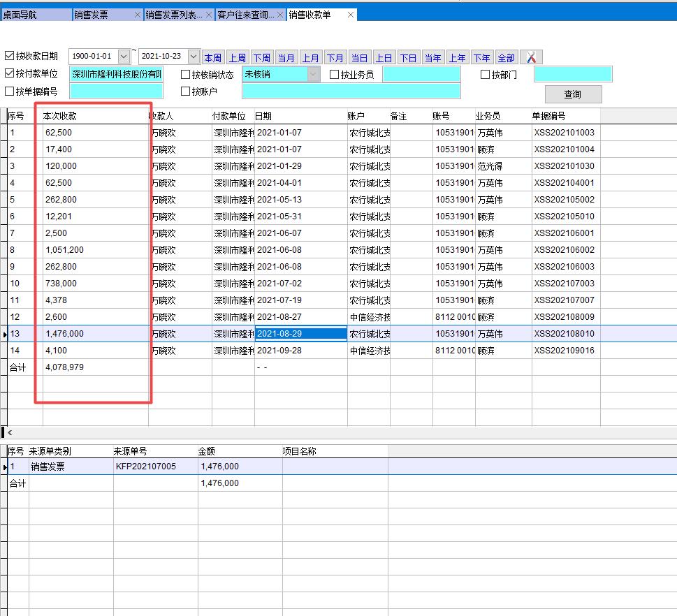The width and height of the screenshot is (677, 616).
Task: Uncheck the 按付款单位 checkbox
Action: click(10, 74)
